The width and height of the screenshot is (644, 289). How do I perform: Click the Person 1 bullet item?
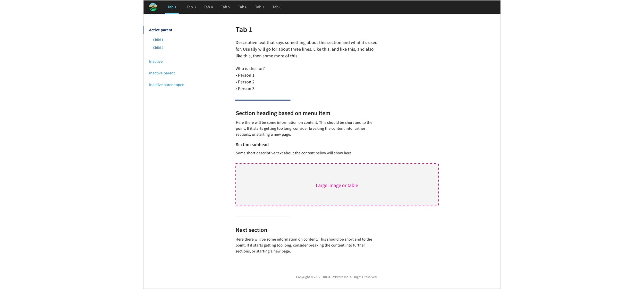[x=245, y=75]
